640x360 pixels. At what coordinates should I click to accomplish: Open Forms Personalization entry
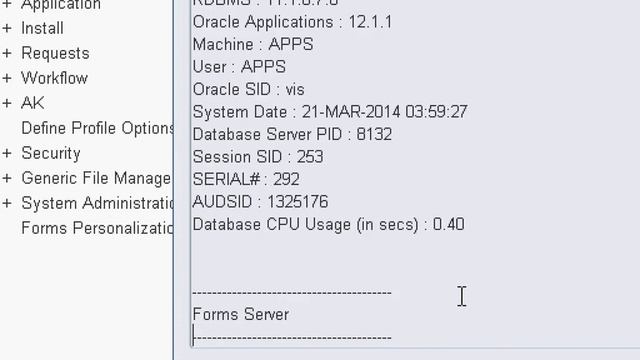(x=98, y=228)
